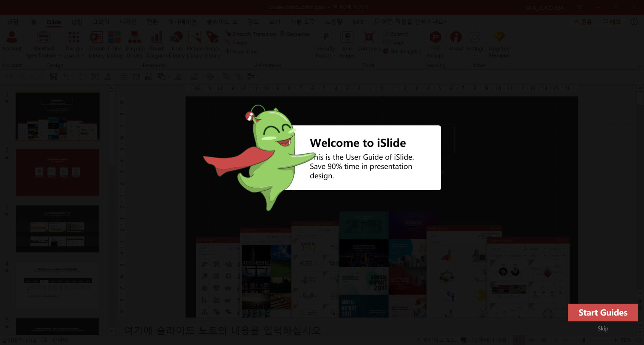Click the smiley feedback icon
Screen dimensions: 644x345
[x=634, y=22]
